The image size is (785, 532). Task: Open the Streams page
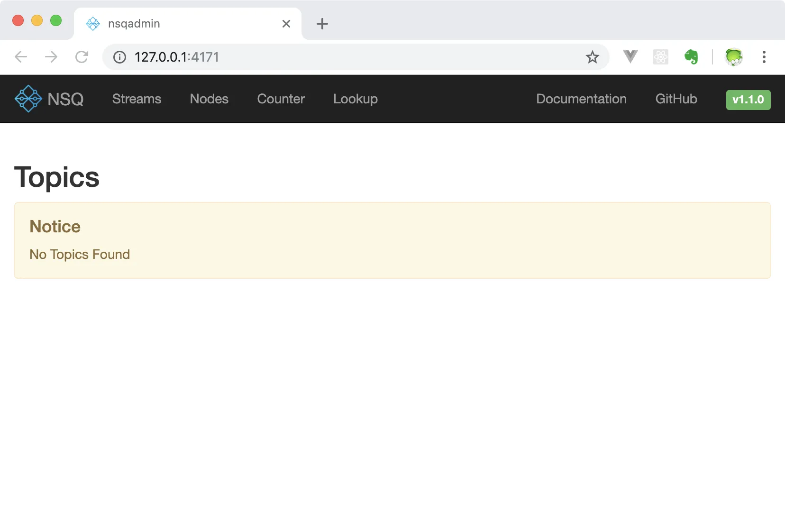point(137,99)
